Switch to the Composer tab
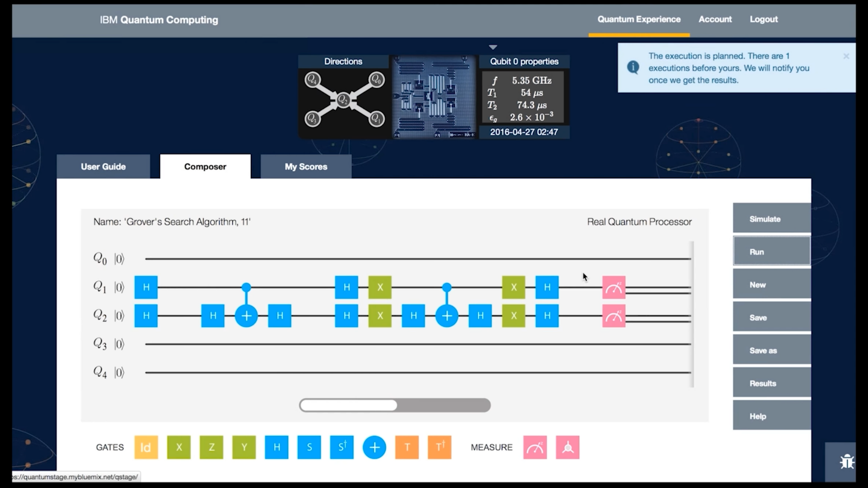The image size is (868, 488). coord(205,166)
